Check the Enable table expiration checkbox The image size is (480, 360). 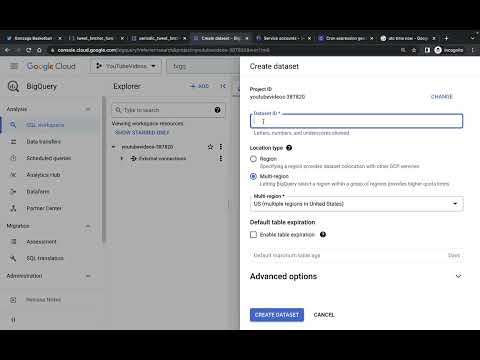click(253, 235)
